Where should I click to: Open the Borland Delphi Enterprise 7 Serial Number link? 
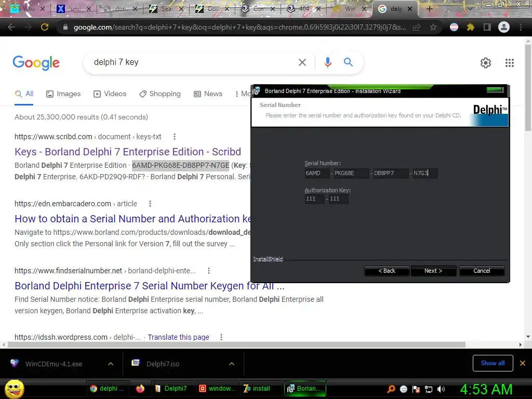pyautogui.click(x=150, y=286)
